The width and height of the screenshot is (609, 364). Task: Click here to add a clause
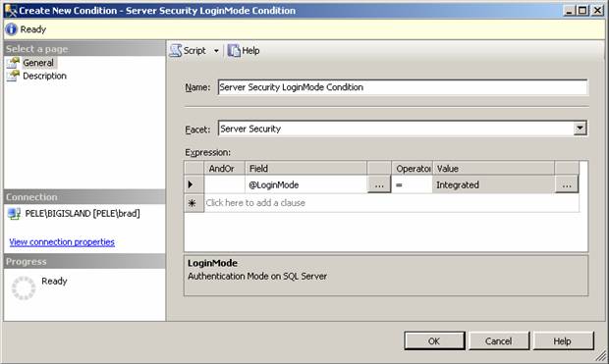(x=255, y=203)
